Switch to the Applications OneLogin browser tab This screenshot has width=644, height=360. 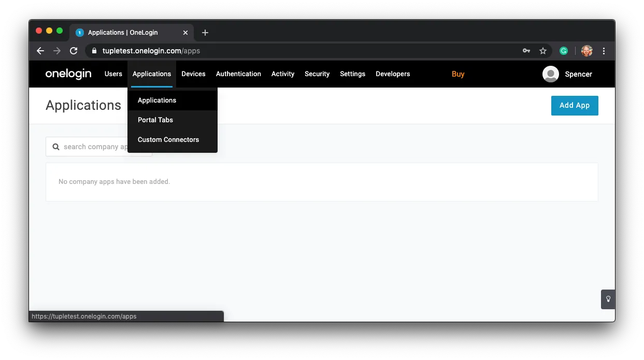click(124, 32)
